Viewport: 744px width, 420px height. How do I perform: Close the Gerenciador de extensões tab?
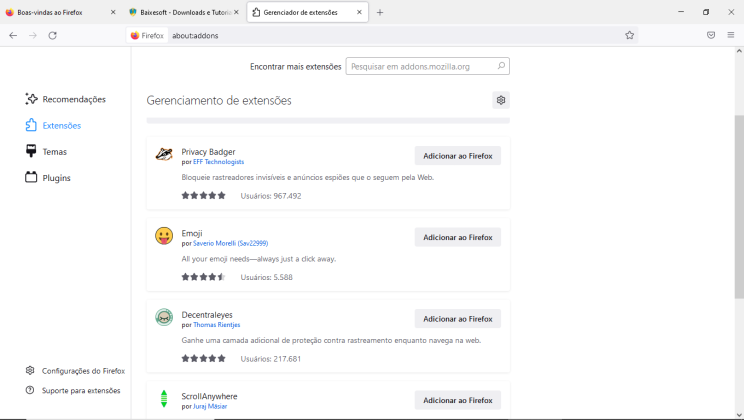click(359, 12)
